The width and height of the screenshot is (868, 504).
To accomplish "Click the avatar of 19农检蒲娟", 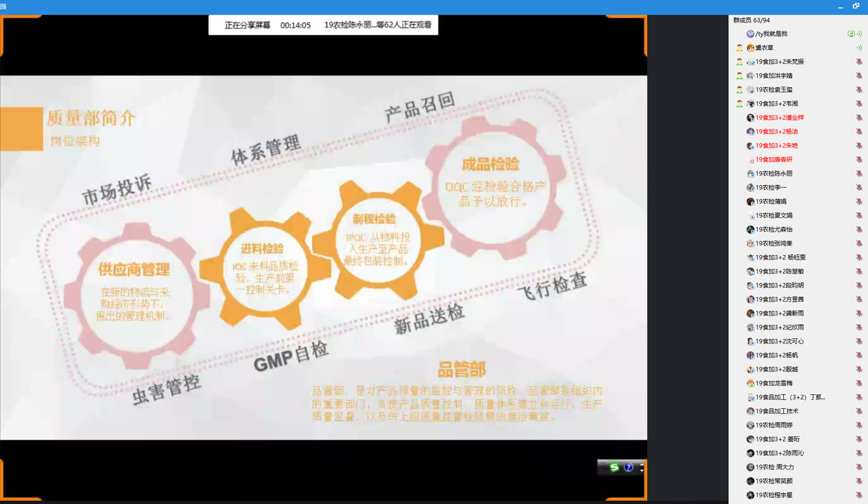I will pyautogui.click(x=751, y=201).
